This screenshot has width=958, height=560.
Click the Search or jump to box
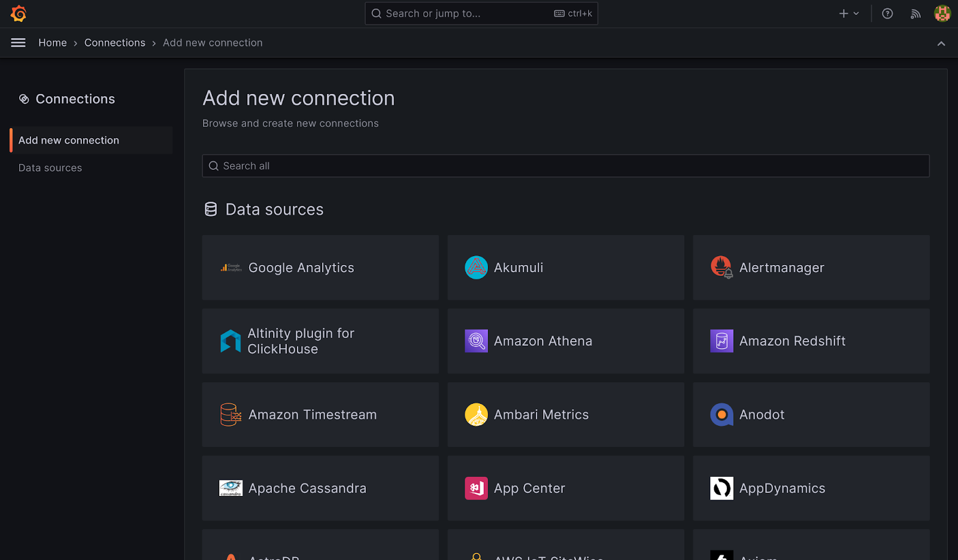[481, 13]
